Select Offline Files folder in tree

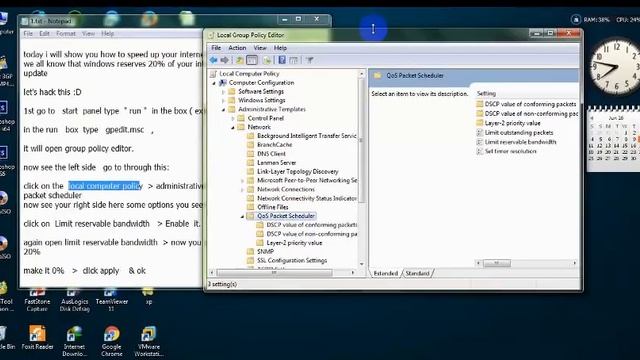[x=268, y=207]
